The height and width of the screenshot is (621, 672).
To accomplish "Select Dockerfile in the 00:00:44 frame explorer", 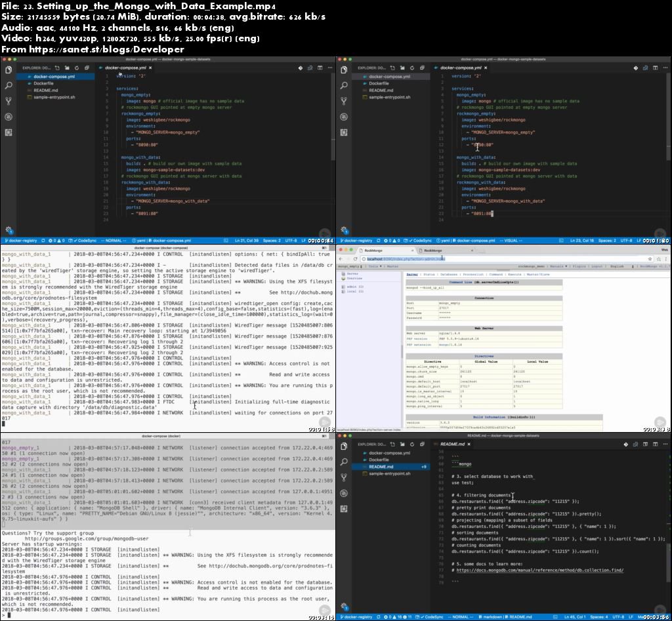I will point(56,83).
